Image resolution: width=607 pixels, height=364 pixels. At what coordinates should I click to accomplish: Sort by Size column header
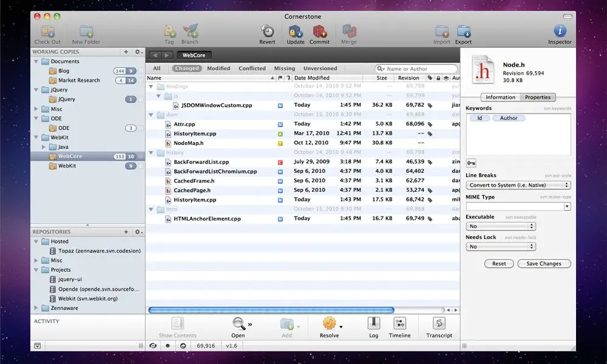(379, 78)
